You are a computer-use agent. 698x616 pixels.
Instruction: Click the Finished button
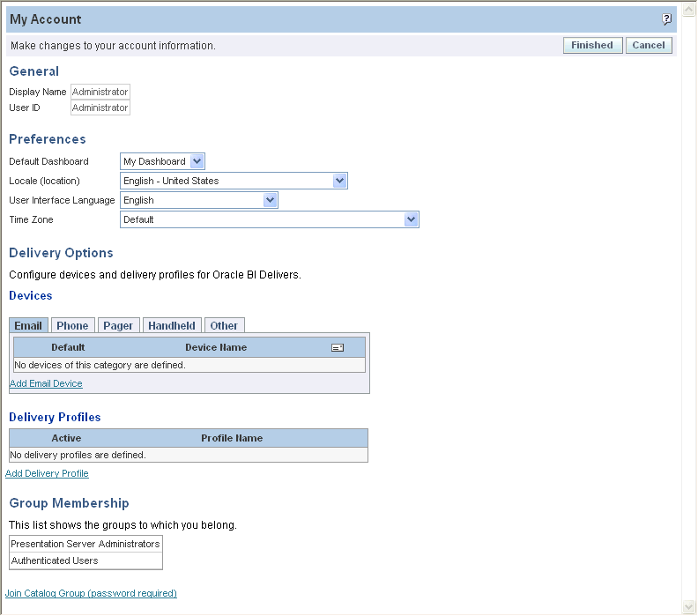coord(592,46)
